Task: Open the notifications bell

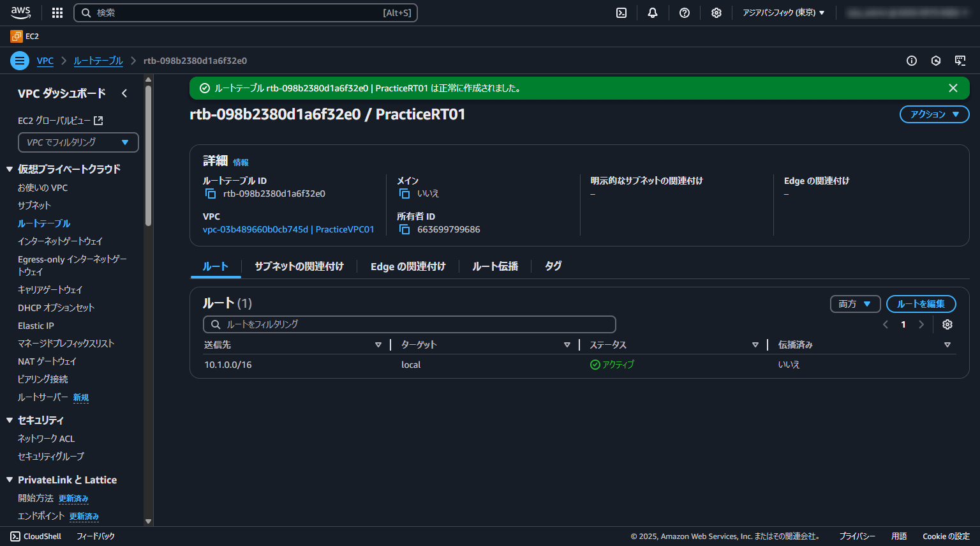Action: pyautogui.click(x=653, y=13)
